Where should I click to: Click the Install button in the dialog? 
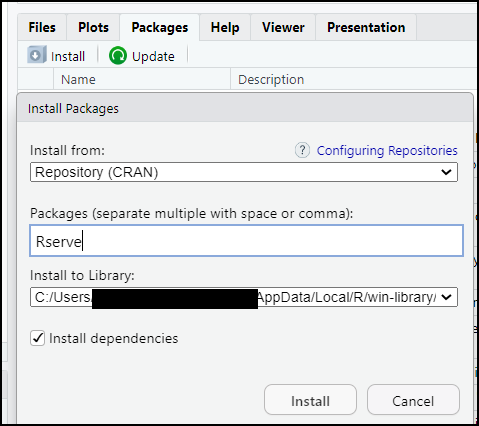[310, 400]
